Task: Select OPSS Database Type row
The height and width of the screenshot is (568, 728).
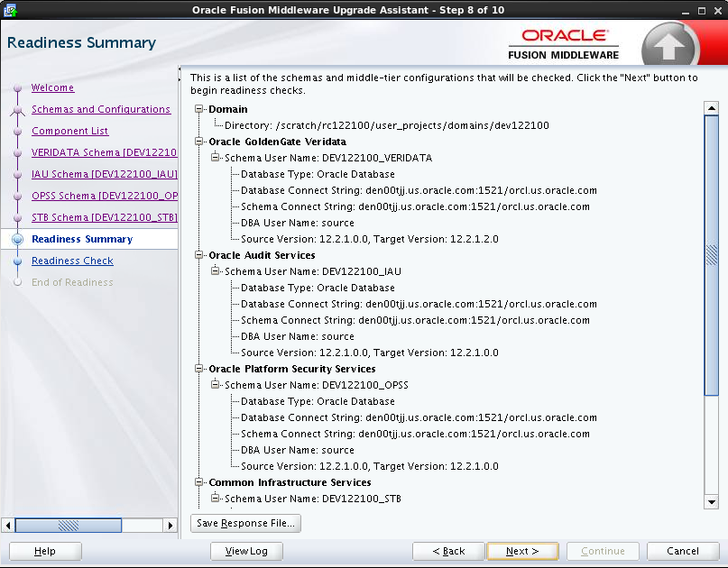Action: [x=318, y=401]
